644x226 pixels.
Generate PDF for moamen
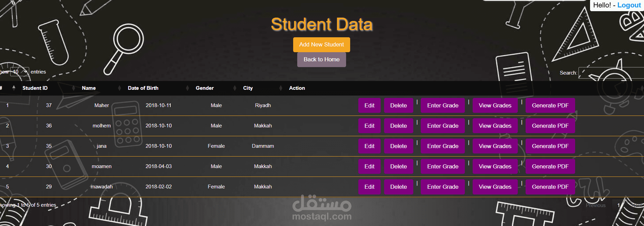(x=550, y=167)
